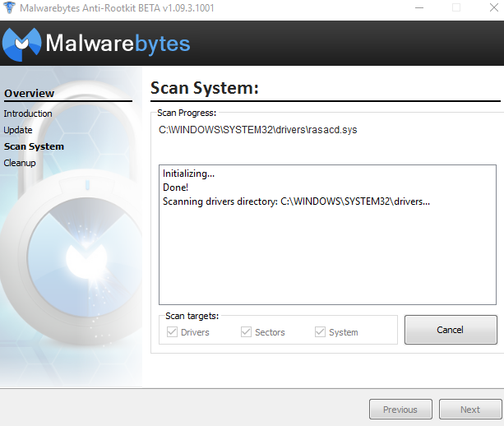Click inside the scan log output box

tap(327, 263)
